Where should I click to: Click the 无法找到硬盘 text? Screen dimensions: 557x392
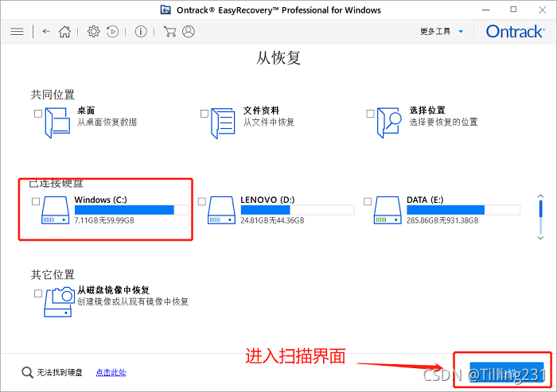click(x=60, y=372)
